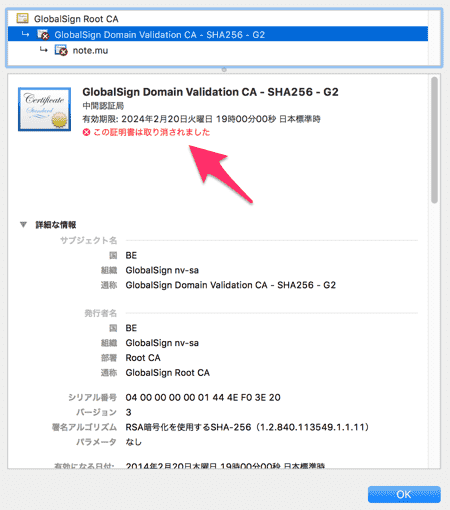
Task: Click the 署名アルゴリズム field label
Action: (x=84, y=427)
